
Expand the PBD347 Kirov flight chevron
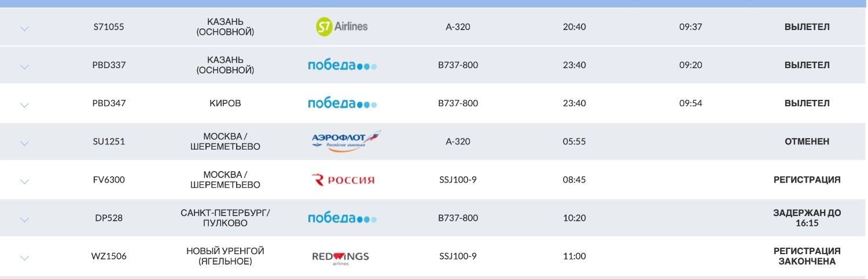click(24, 105)
